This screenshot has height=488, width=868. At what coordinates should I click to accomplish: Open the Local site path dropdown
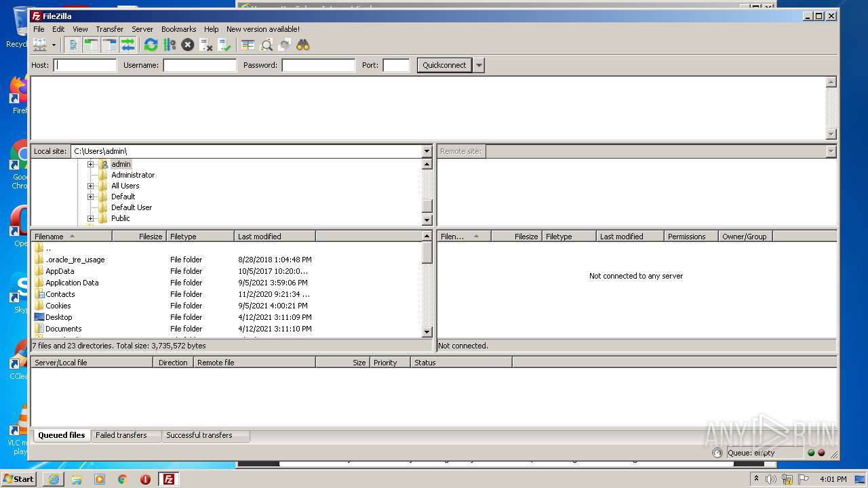427,151
